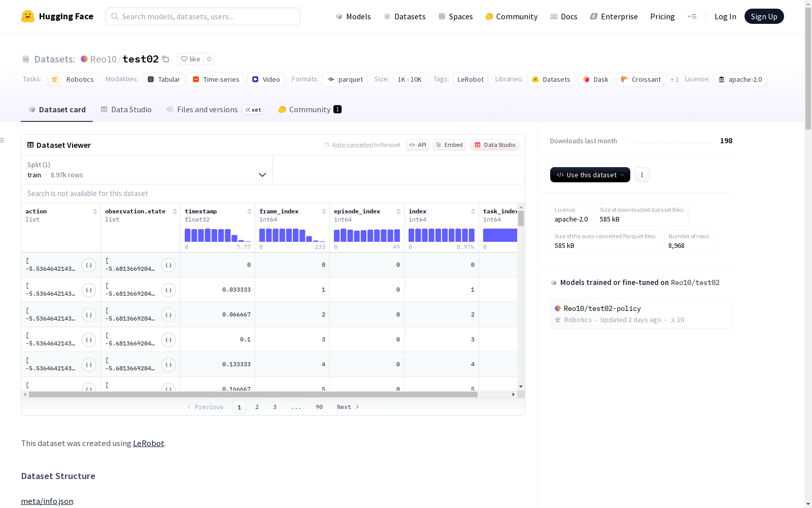Click the table's vertical scrollbar thumb
Screen dimensions: 812x508
point(521,218)
